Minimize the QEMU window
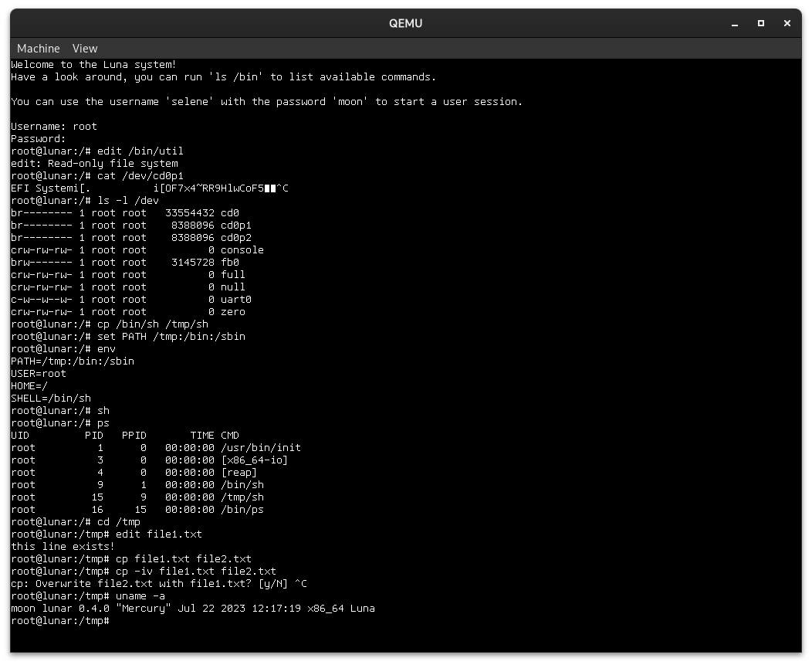This screenshot has height=665, width=812. [734, 23]
